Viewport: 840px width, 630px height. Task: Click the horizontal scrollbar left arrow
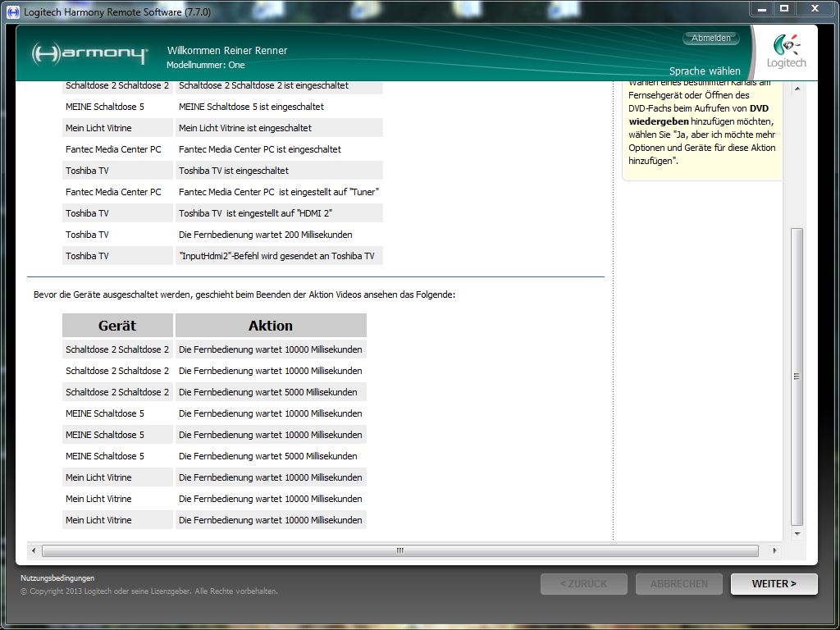point(34,550)
